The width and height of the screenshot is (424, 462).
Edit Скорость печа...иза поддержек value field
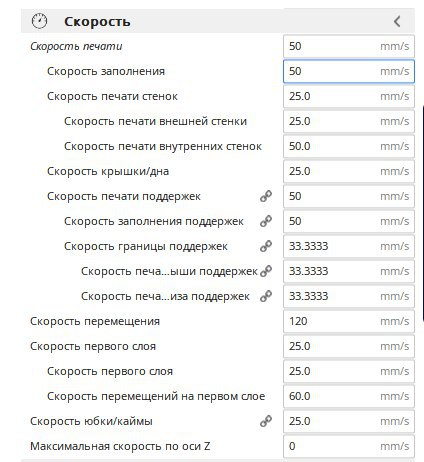point(349,296)
